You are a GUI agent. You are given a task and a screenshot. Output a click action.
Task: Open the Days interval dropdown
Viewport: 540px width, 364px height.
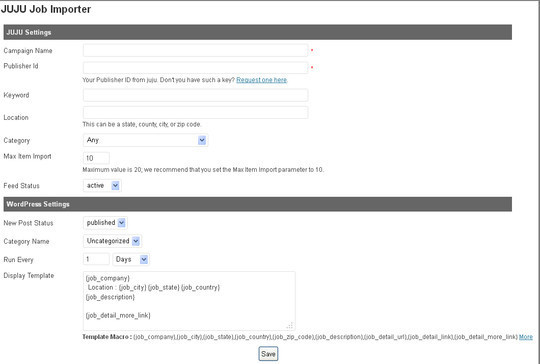coord(131,259)
